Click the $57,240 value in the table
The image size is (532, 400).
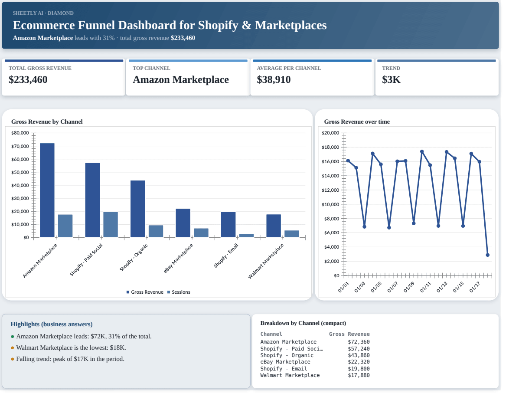tap(359, 349)
